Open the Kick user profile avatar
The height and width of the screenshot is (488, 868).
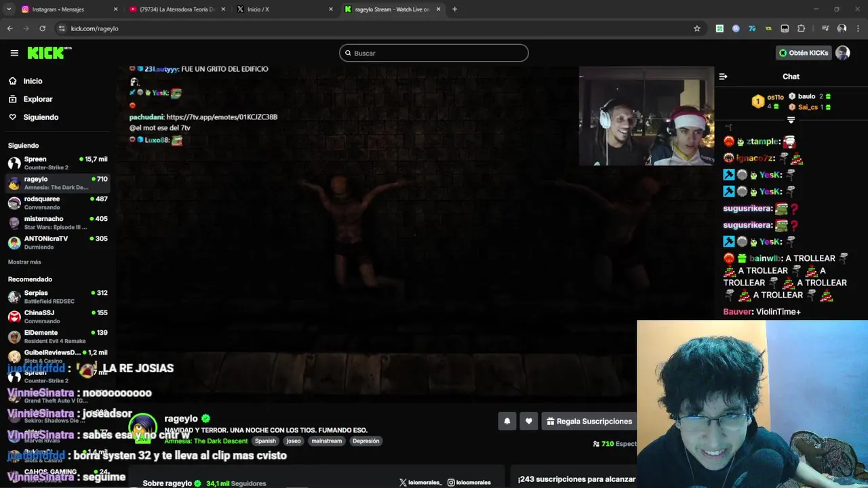(x=843, y=53)
